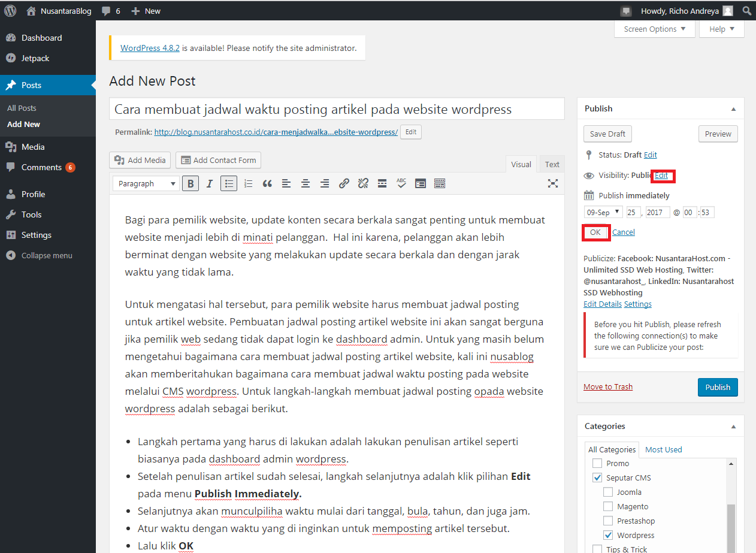The image size is (756, 553).
Task: Switch to the Text editor tab
Action: 552,165
